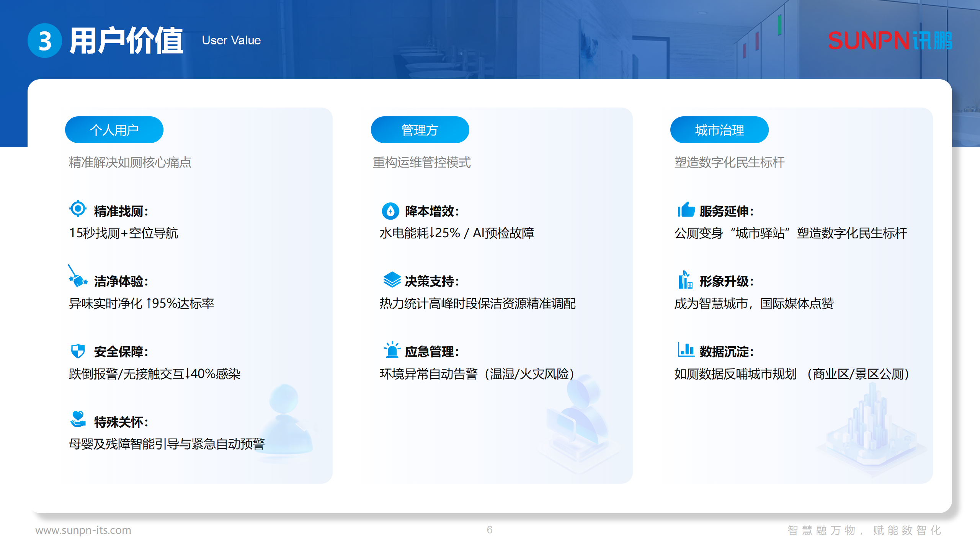
Task: Click the 特殊关怀 heart-in-hand icon
Action: coord(78,422)
